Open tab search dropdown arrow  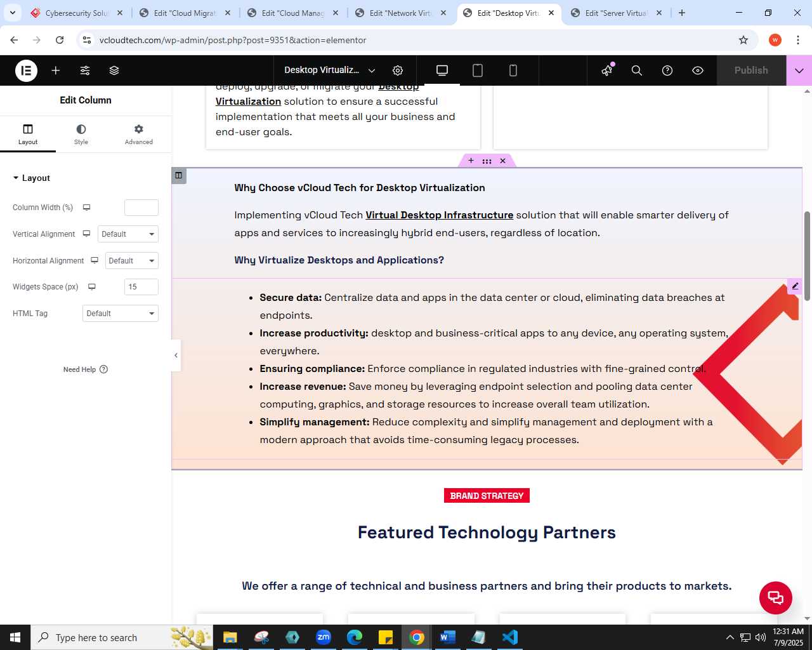pyautogui.click(x=13, y=13)
